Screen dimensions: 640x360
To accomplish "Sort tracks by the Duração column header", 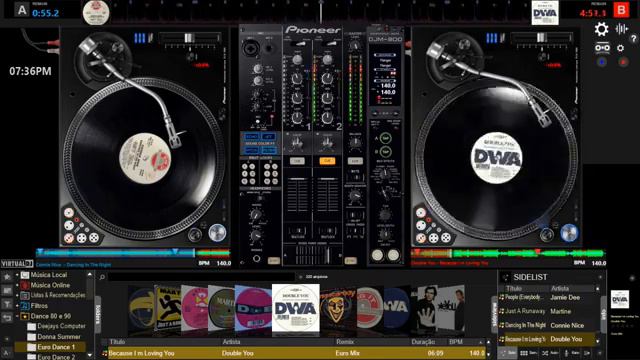I will (423, 342).
